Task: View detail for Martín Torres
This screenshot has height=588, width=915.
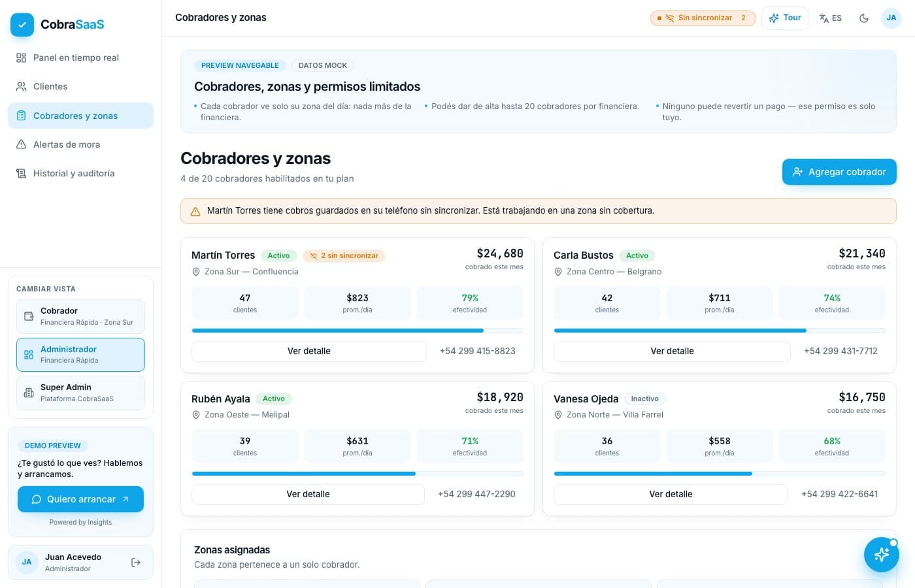Action: click(x=309, y=351)
